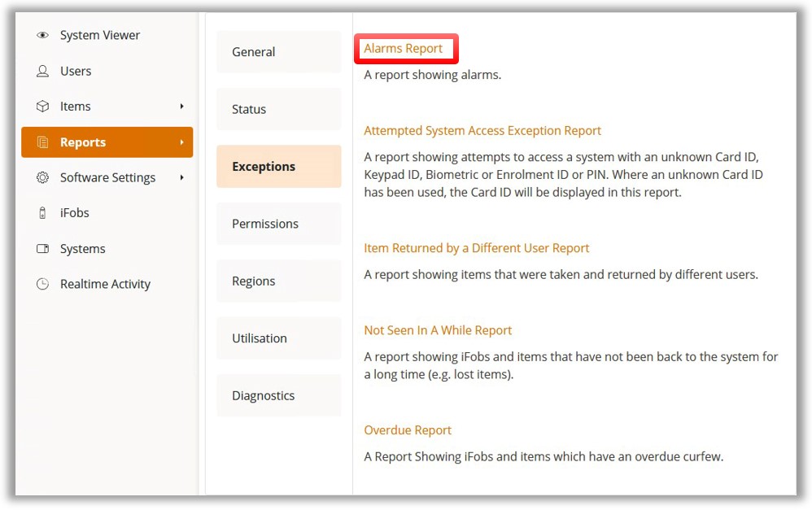Click the Items cube icon
812x510 pixels.
click(43, 107)
